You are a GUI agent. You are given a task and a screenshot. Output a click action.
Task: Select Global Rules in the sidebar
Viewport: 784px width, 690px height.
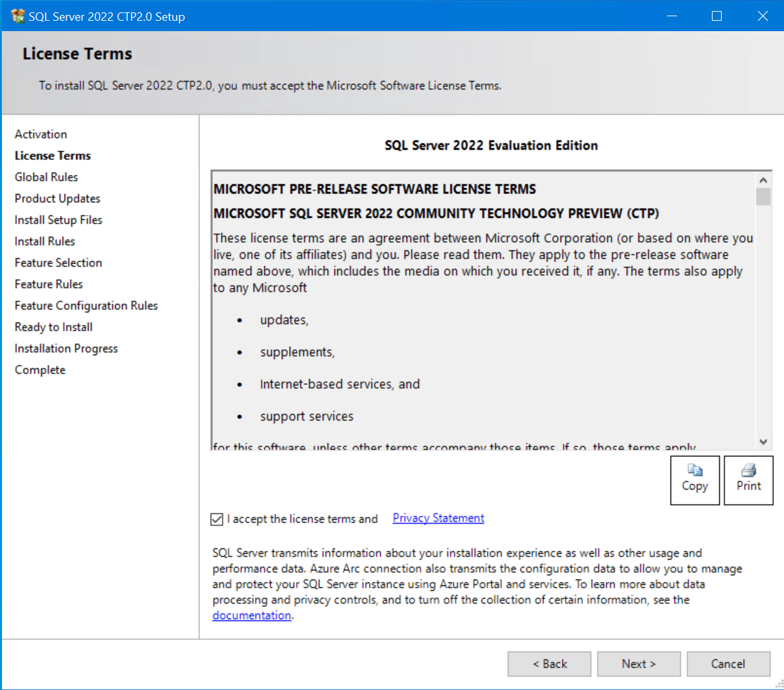(46, 177)
